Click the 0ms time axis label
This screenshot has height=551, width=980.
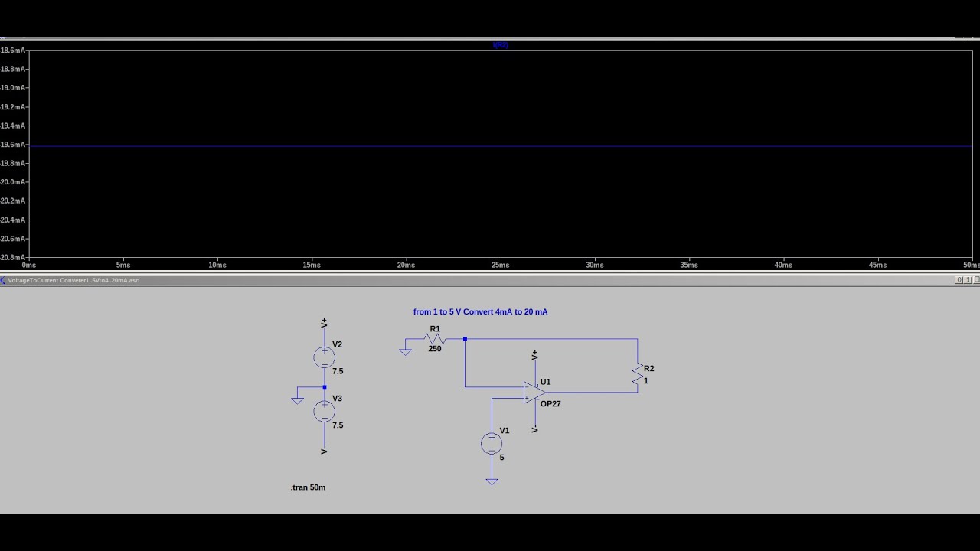[x=29, y=266]
